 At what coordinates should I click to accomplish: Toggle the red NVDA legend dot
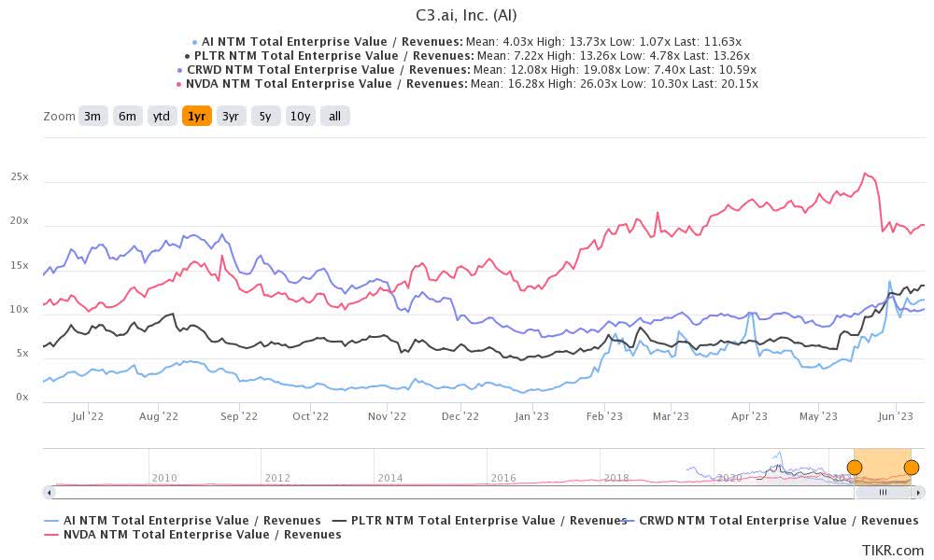pyautogui.click(x=180, y=83)
